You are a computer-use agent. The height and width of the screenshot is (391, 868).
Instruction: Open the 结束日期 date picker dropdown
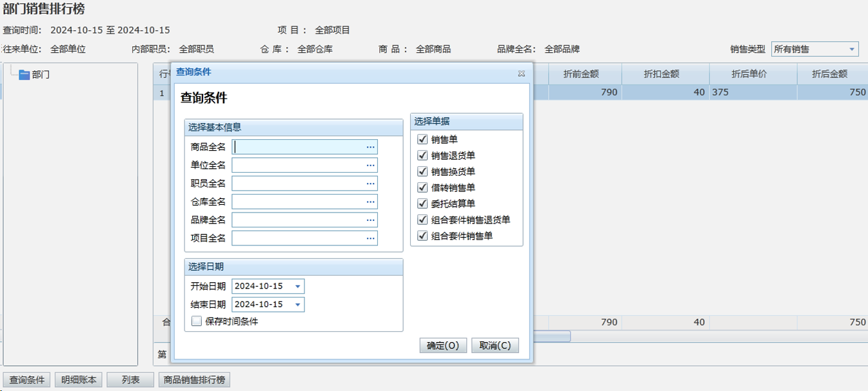(x=297, y=305)
